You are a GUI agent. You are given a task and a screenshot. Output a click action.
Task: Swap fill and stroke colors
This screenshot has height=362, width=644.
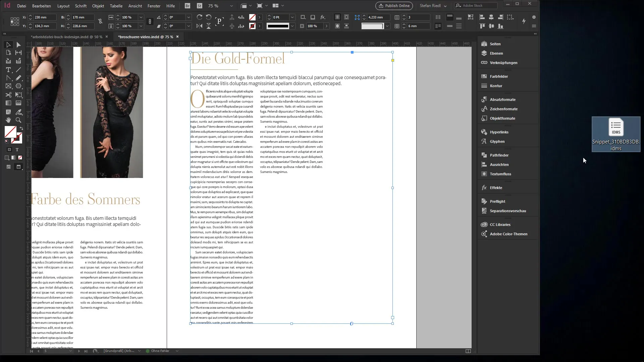21,128
